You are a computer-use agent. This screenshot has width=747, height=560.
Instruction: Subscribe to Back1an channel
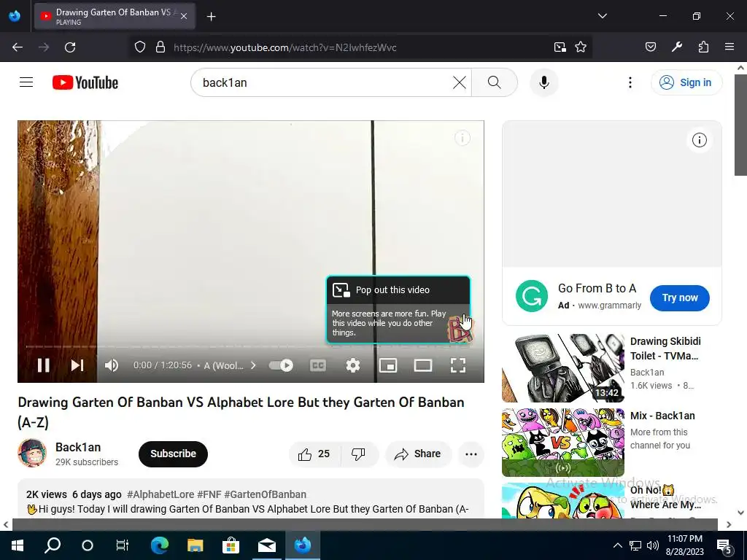click(x=173, y=454)
